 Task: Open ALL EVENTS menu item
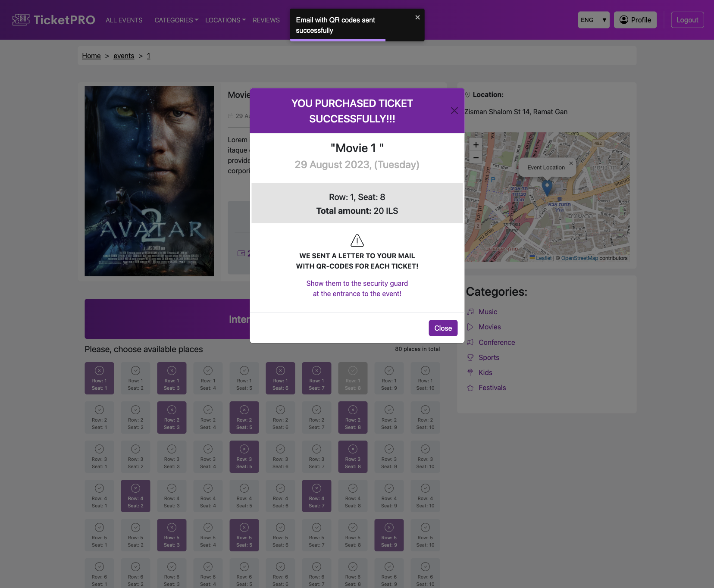tap(124, 20)
